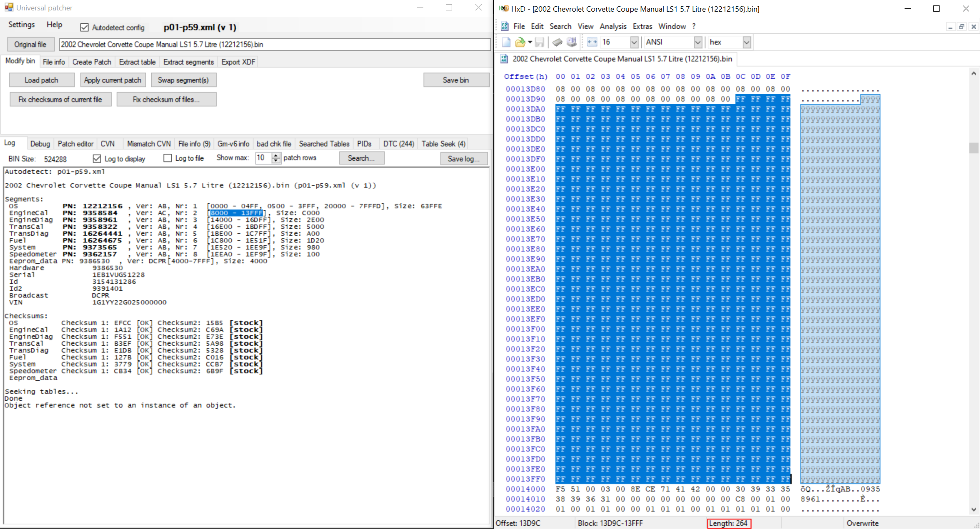The height and width of the screenshot is (529, 980).
Task: Click HxD vertical scrollbar down arrow
Action: click(x=974, y=509)
